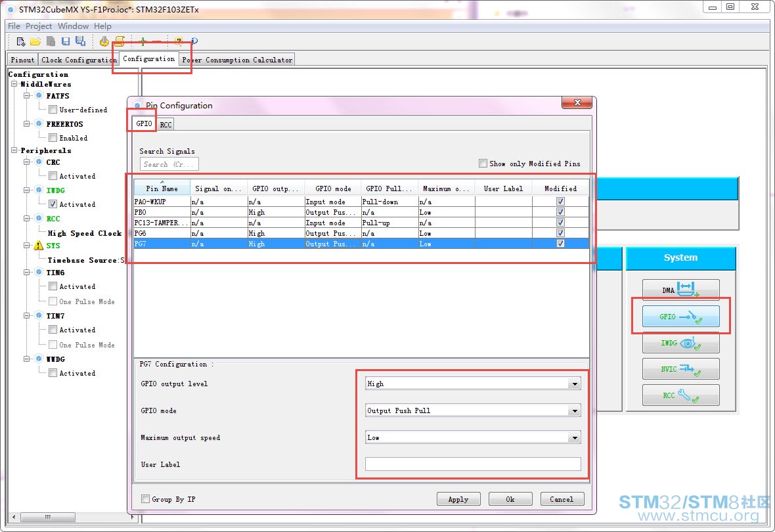Select the PC13-TAMPER pin row
This screenshot has height=532, width=775.
361,223
